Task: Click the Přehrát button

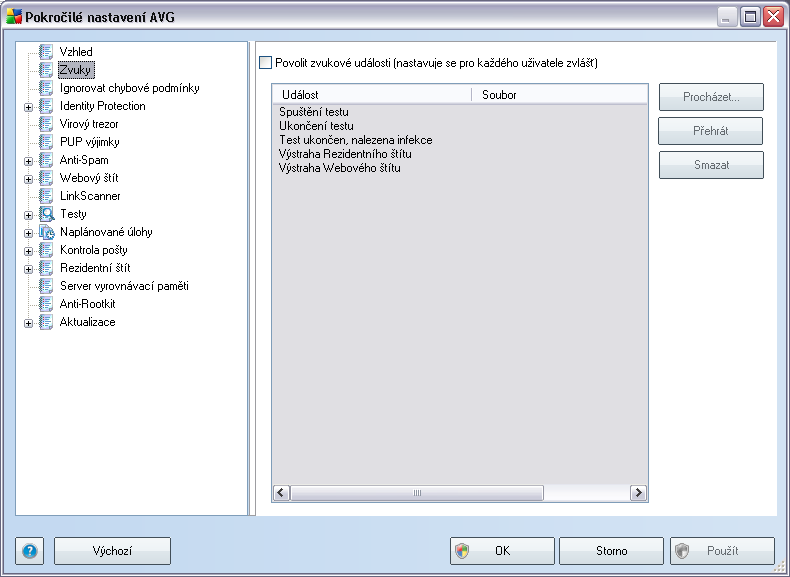Action: tap(710, 131)
